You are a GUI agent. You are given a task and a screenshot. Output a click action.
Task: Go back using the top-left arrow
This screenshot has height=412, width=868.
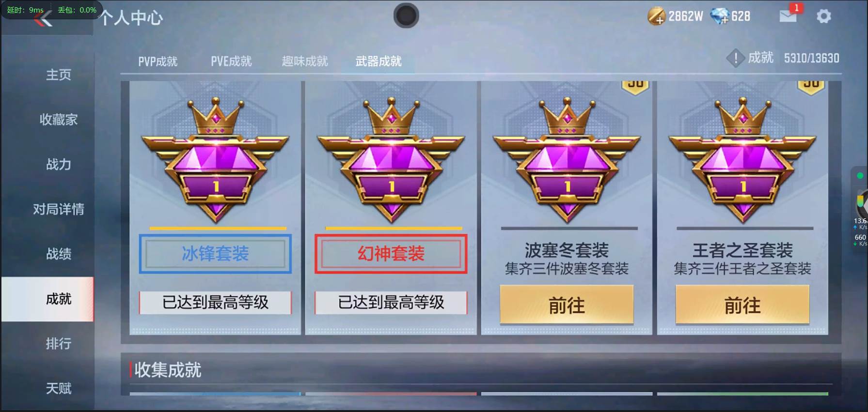(x=45, y=20)
